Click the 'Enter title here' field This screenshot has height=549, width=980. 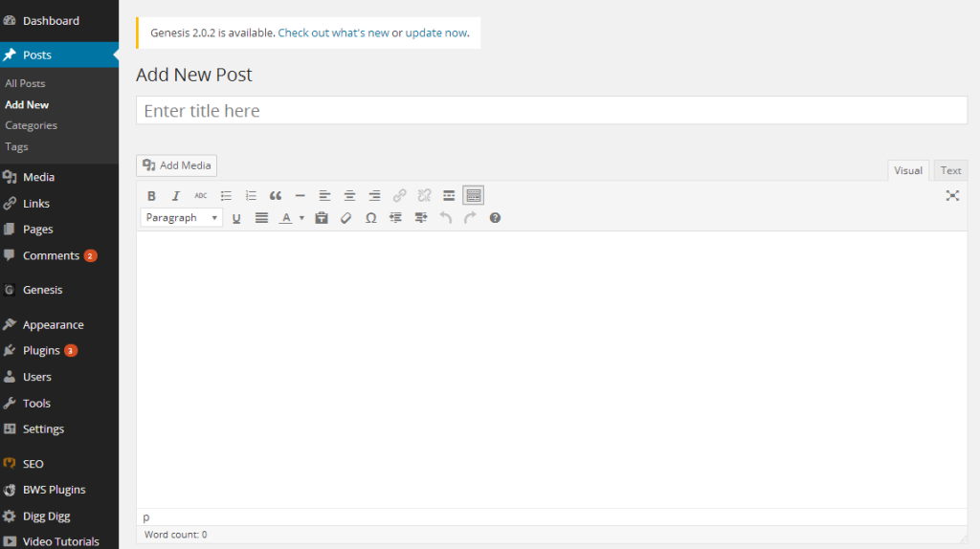551,111
